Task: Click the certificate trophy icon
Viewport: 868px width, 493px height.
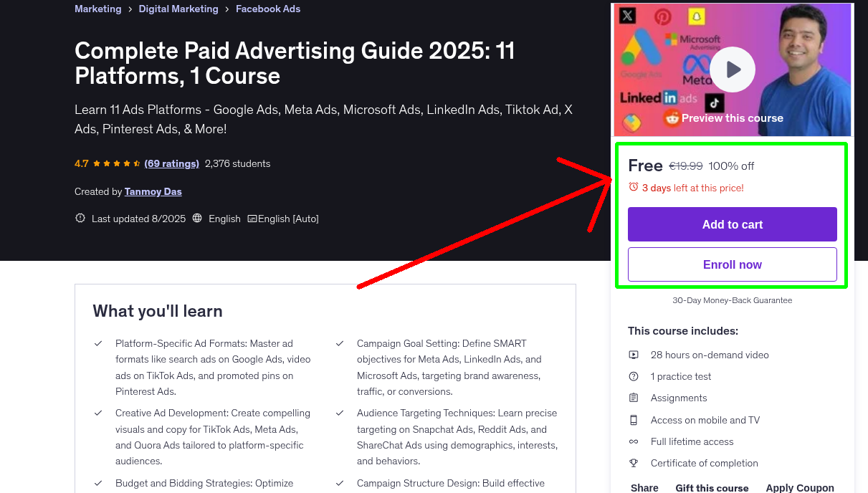Action: (634, 463)
